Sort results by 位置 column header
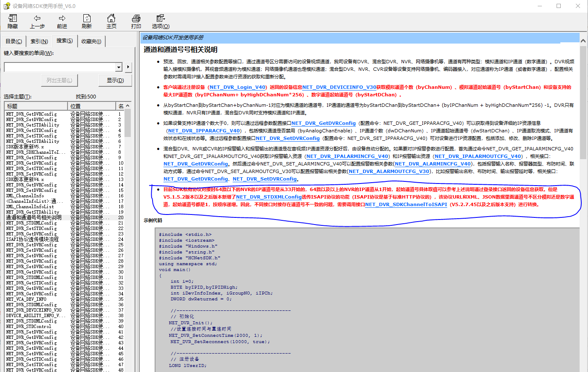Viewport: 588px width, 372px height. 93,106
